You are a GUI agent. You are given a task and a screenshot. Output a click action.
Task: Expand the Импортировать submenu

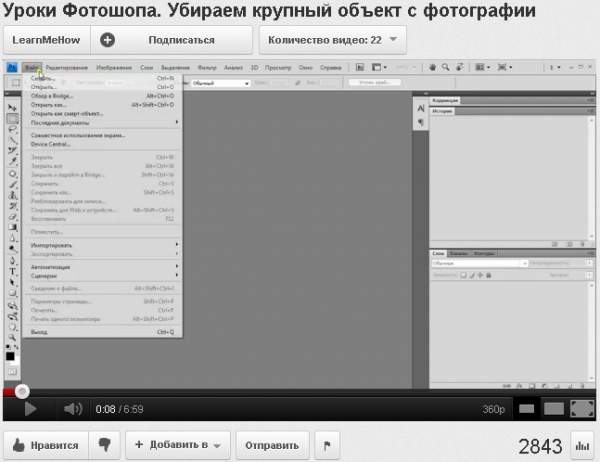(x=103, y=245)
